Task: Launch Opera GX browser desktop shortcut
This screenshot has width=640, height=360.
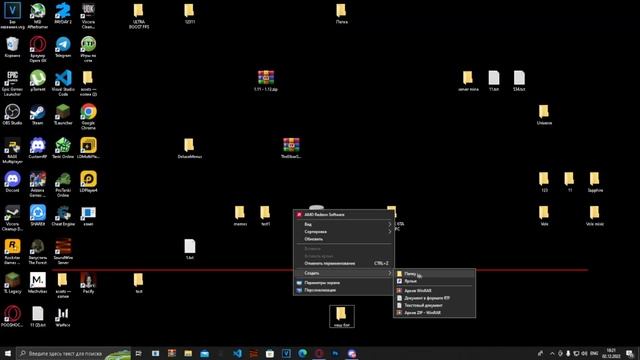Action: pos(38,49)
